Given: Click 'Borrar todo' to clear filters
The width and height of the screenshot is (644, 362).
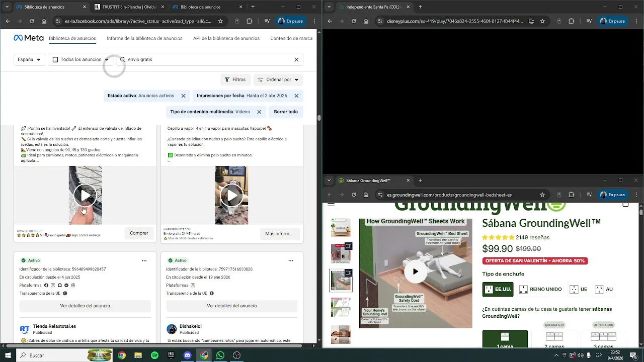Looking at the screenshot, I should click(x=286, y=112).
